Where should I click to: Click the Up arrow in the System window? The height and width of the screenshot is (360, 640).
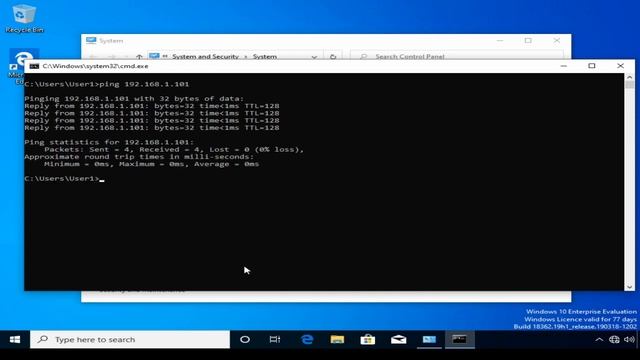tap(139, 57)
